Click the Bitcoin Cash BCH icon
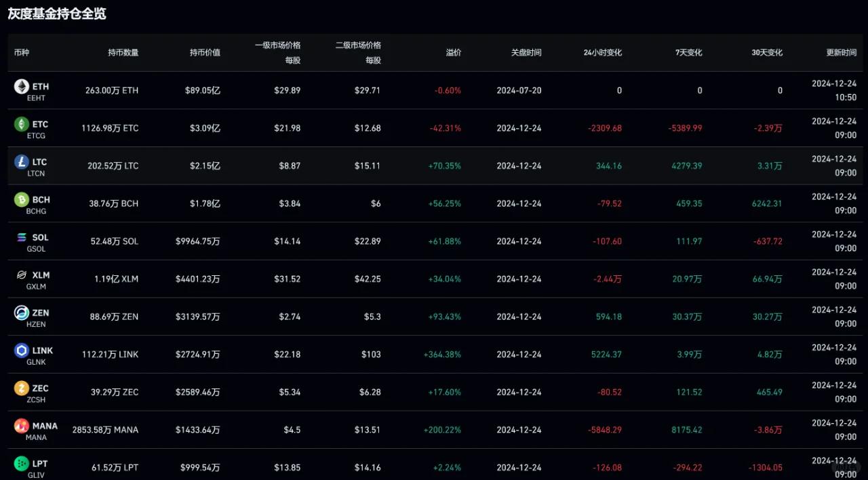868x480 pixels. 21,200
